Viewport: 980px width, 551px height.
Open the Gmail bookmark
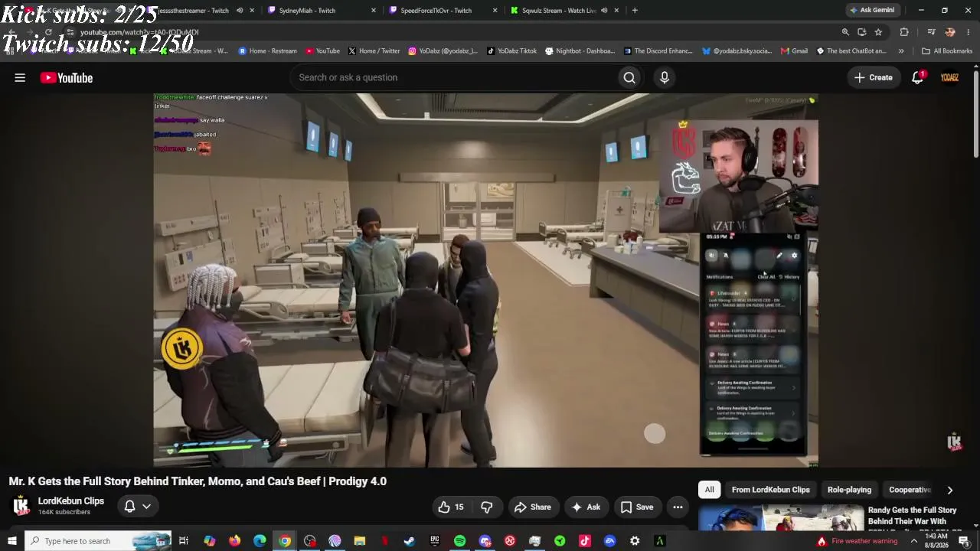(795, 51)
